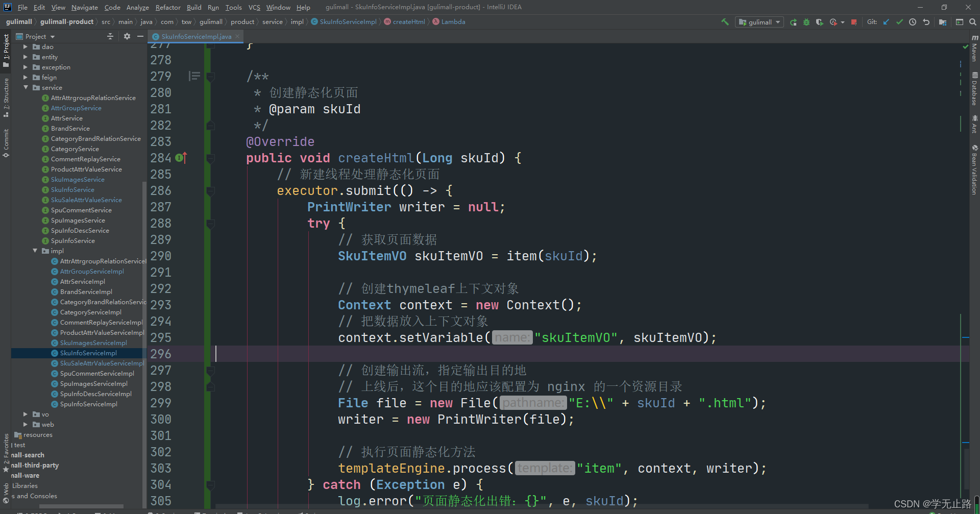980x514 pixels.
Task: Select BrandService interface in tree
Action: point(70,128)
